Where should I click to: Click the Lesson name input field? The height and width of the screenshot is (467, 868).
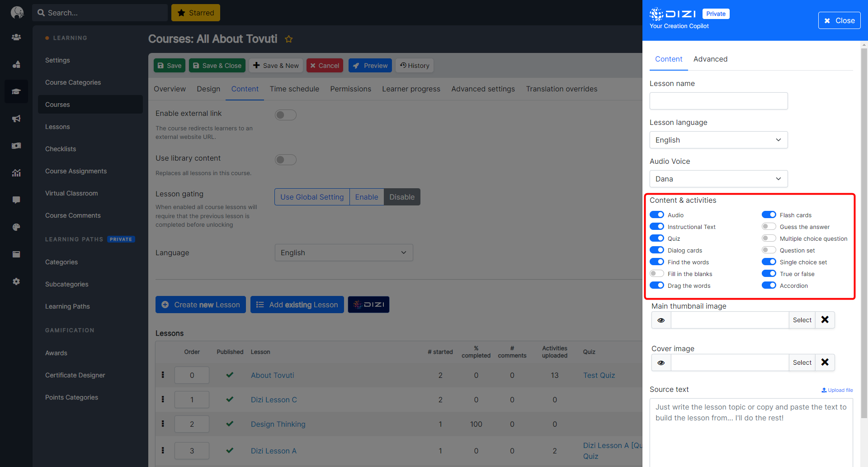click(719, 101)
